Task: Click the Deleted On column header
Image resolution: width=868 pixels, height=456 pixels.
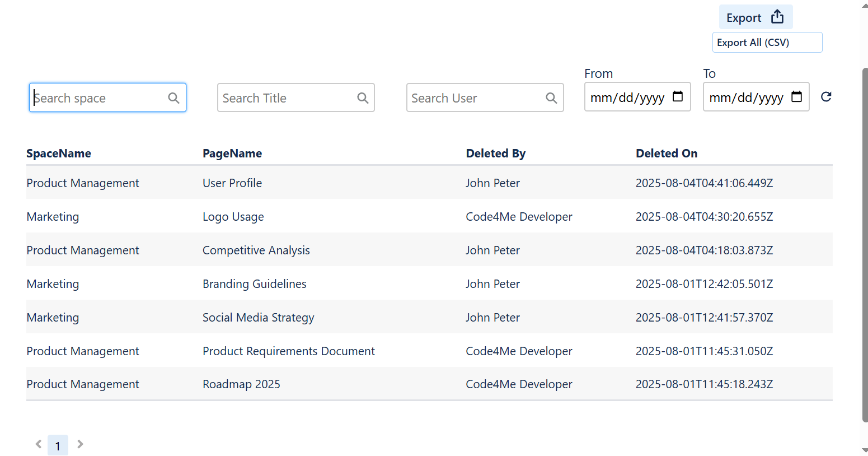Action: pos(667,153)
